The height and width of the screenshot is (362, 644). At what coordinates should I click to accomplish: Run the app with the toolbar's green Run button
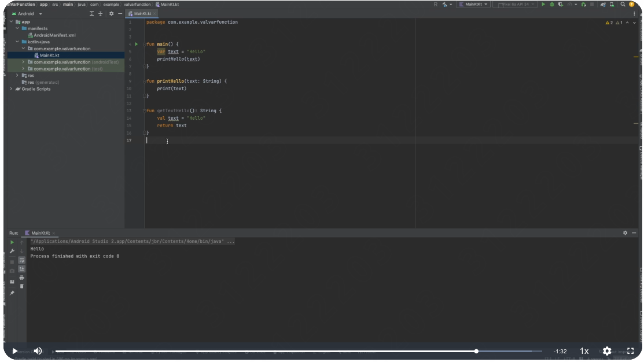[x=543, y=5]
